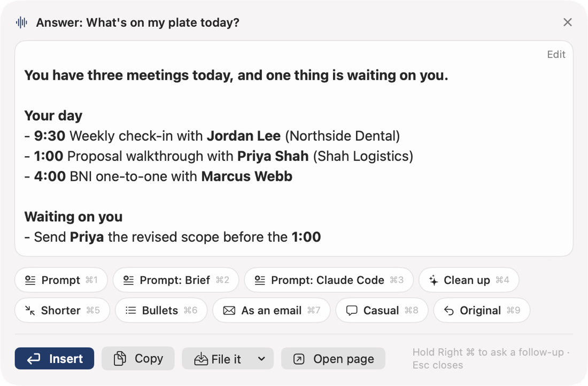Click the Copy documents icon
The image size is (588, 386).
[x=120, y=359]
